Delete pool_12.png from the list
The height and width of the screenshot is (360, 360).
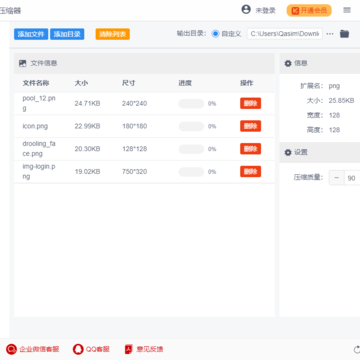[x=250, y=103]
